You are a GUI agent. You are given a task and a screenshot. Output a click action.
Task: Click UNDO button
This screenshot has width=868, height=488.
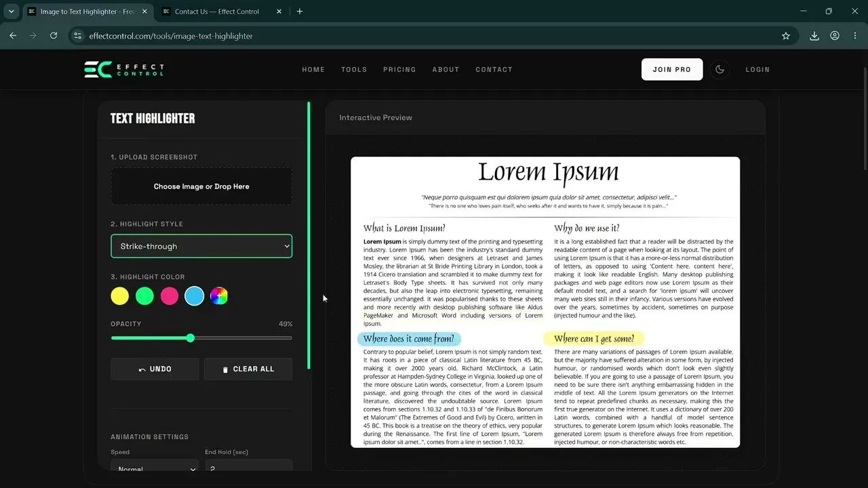click(155, 369)
